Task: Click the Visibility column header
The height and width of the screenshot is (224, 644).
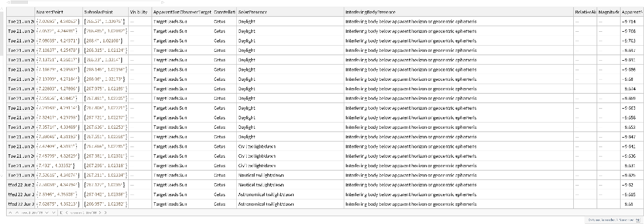Action: coord(139,11)
